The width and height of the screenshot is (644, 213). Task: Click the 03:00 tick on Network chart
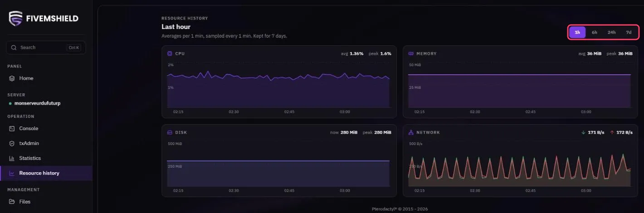pos(586,191)
